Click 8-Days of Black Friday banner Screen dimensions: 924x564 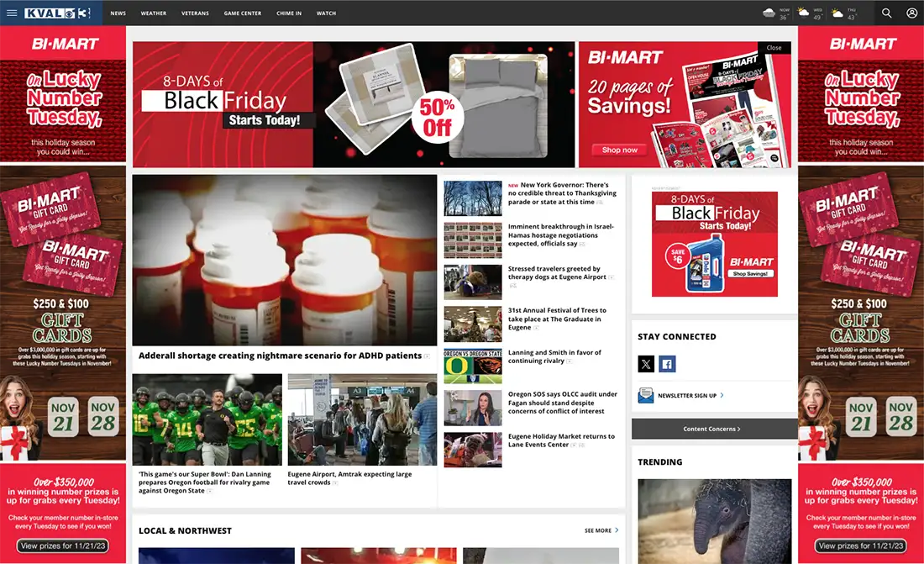pos(354,104)
